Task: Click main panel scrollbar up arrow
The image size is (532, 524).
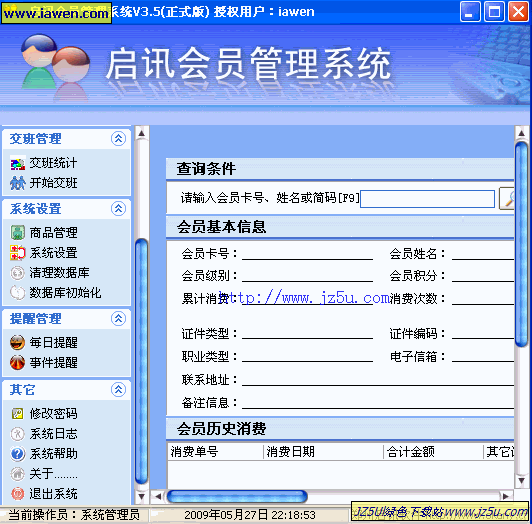Action: pos(521,133)
